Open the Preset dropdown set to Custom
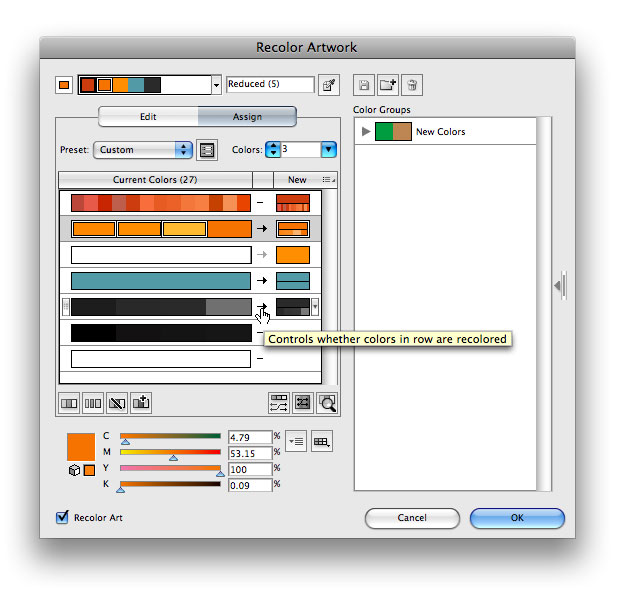620x599 pixels. tap(142, 150)
